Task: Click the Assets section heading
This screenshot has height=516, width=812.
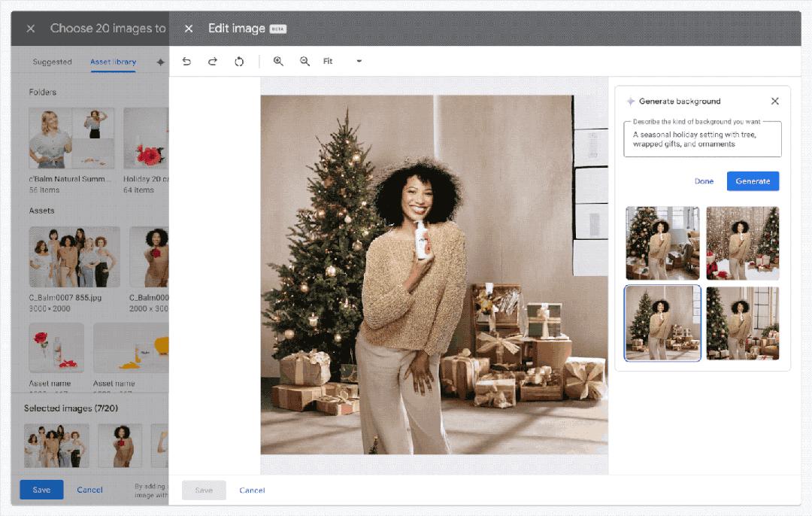Action: (x=41, y=211)
